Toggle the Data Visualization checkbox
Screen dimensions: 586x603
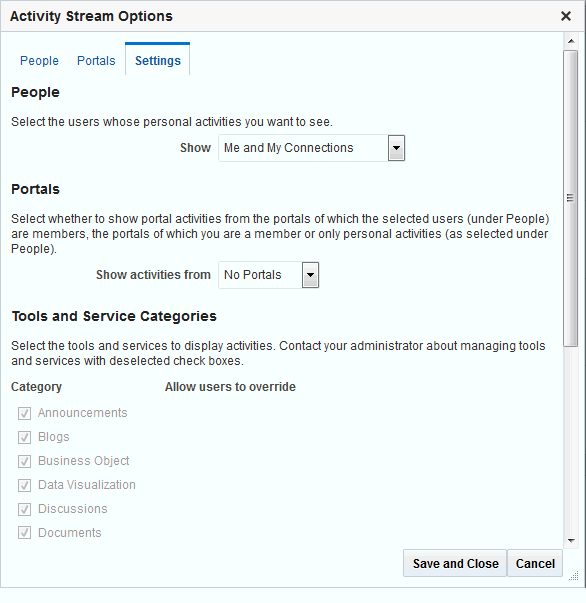[x=24, y=485]
